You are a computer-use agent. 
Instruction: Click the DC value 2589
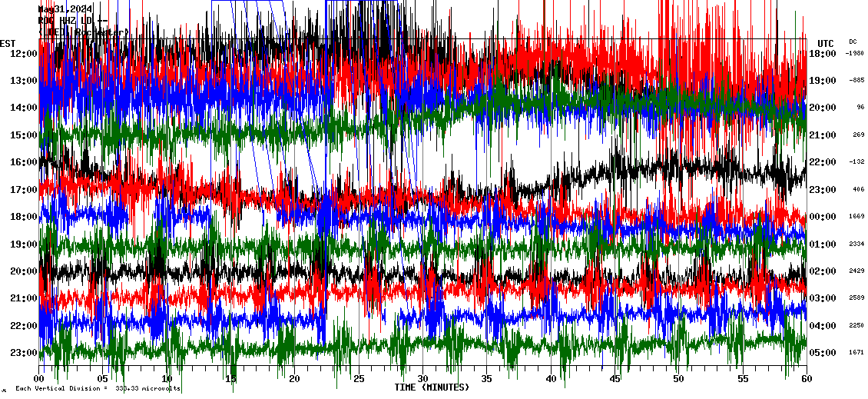pos(856,298)
